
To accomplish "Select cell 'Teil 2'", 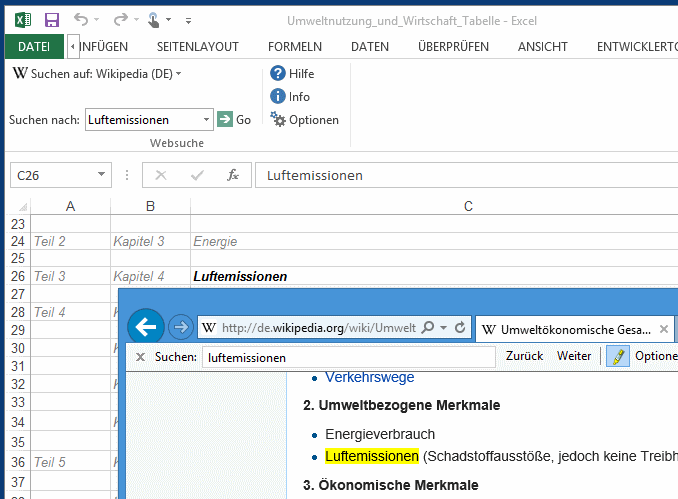I will pos(70,241).
